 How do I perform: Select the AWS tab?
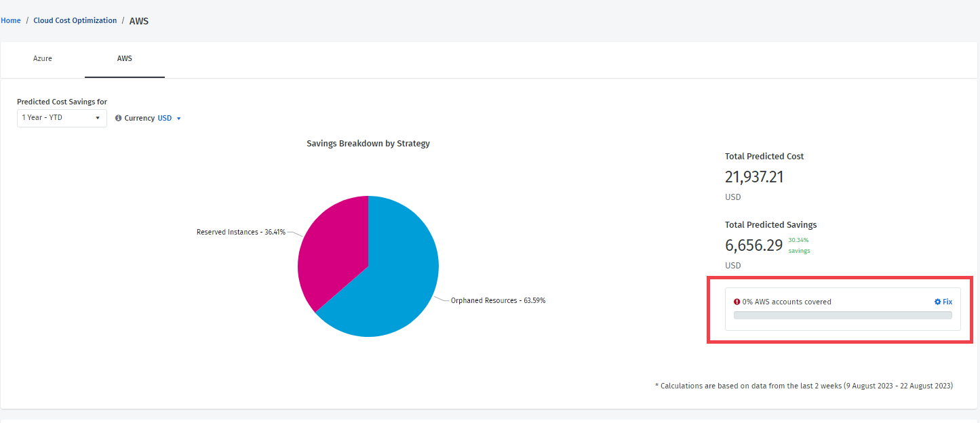125,59
